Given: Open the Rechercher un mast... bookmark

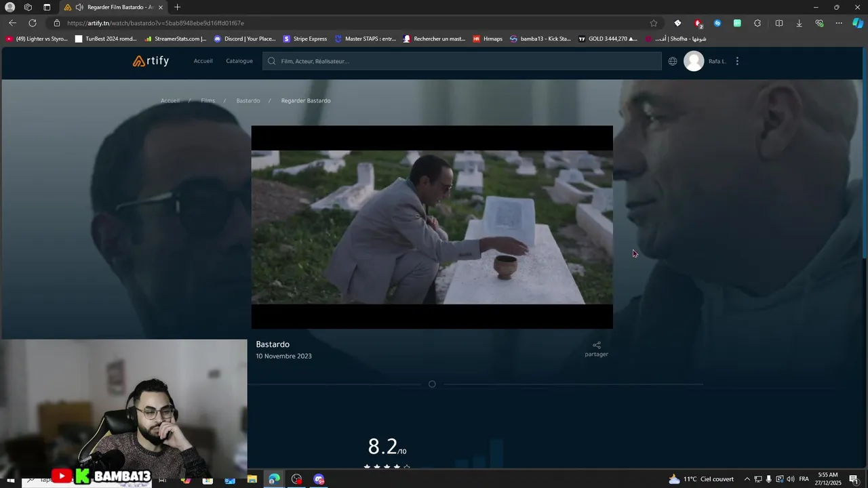Looking at the screenshot, I should pyautogui.click(x=435, y=39).
